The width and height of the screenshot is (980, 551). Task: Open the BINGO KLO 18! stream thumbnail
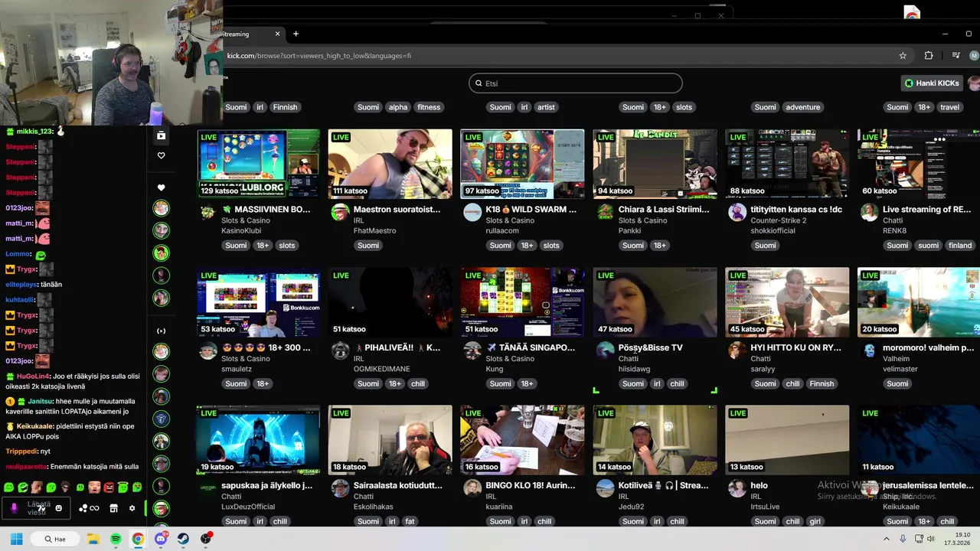pyautogui.click(x=522, y=440)
